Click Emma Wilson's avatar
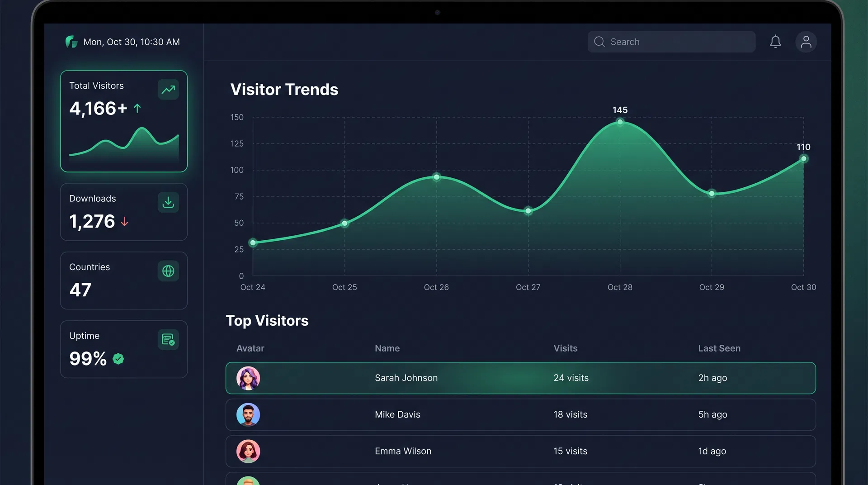This screenshot has width=868, height=485. tap(248, 451)
